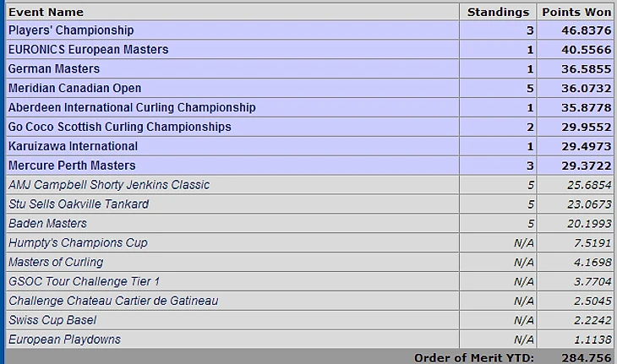Open Go Coco Scottish Curling Championships
Image resolution: width=617 pixels, height=364 pixels.
120,127
